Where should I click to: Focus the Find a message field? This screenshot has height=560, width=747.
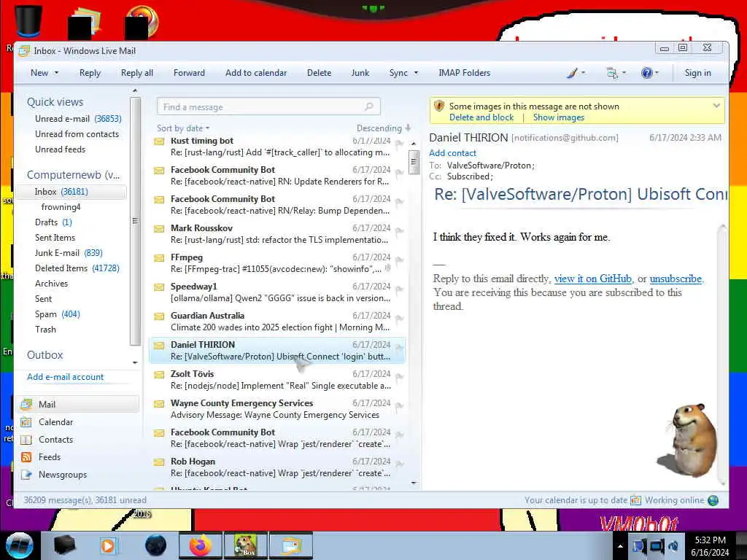pos(268,106)
